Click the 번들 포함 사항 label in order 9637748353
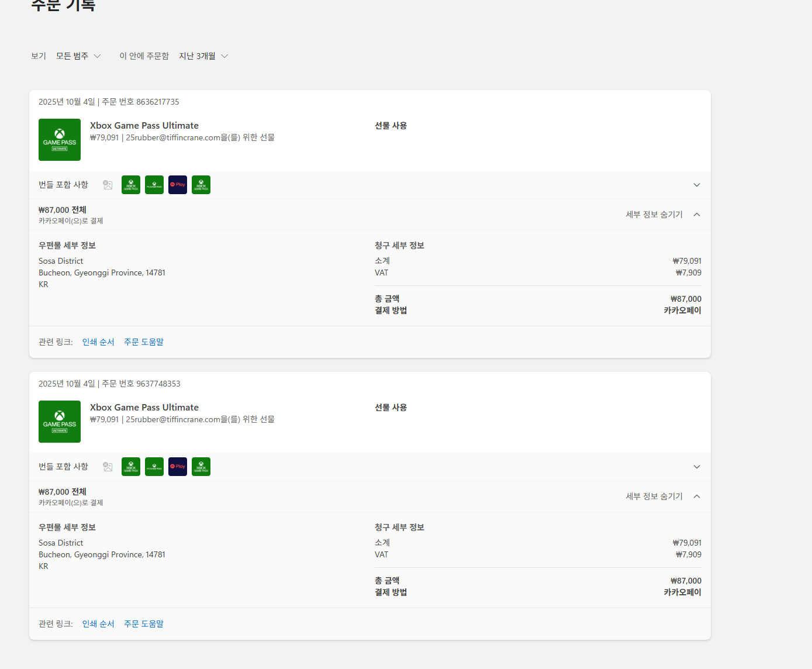 (63, 467)
